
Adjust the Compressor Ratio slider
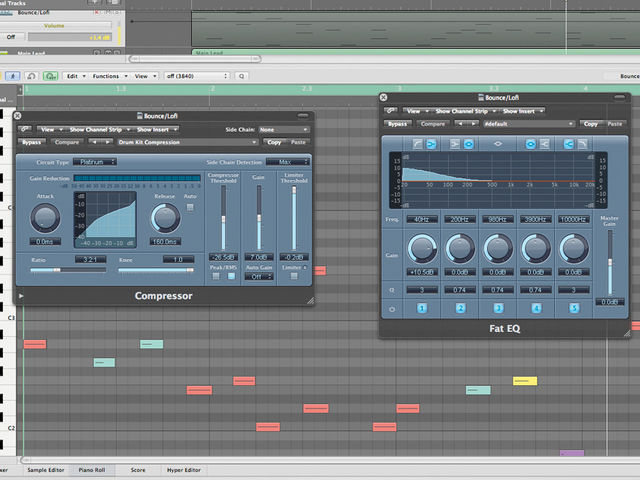pyautogui.click(x=68, y=270)
